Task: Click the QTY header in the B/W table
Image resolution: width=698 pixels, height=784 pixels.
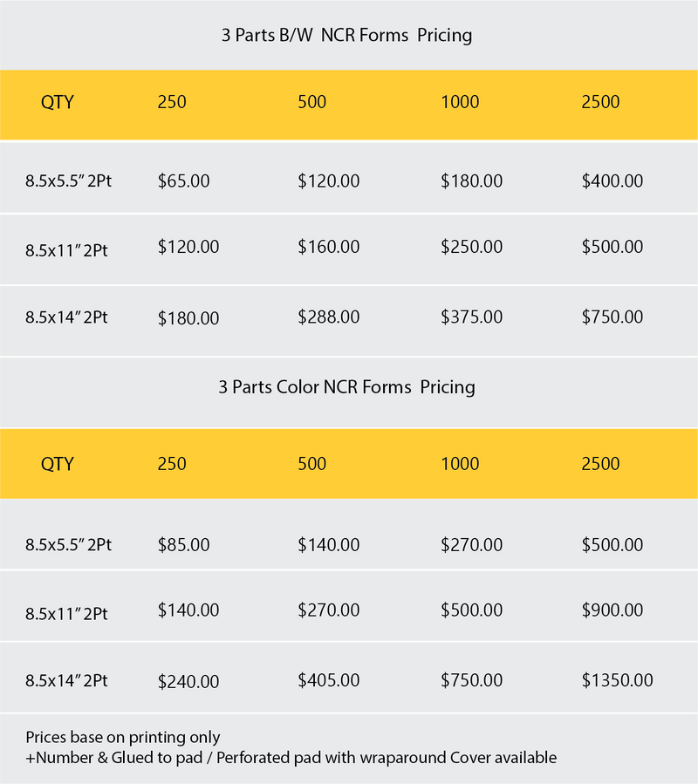Action: click(x=58, y=102)
